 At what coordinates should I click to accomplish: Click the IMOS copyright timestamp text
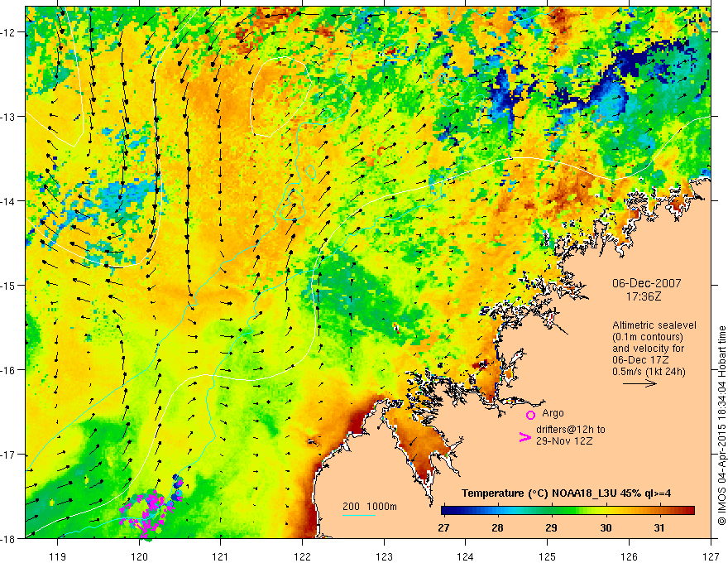[x=722, y=425]
